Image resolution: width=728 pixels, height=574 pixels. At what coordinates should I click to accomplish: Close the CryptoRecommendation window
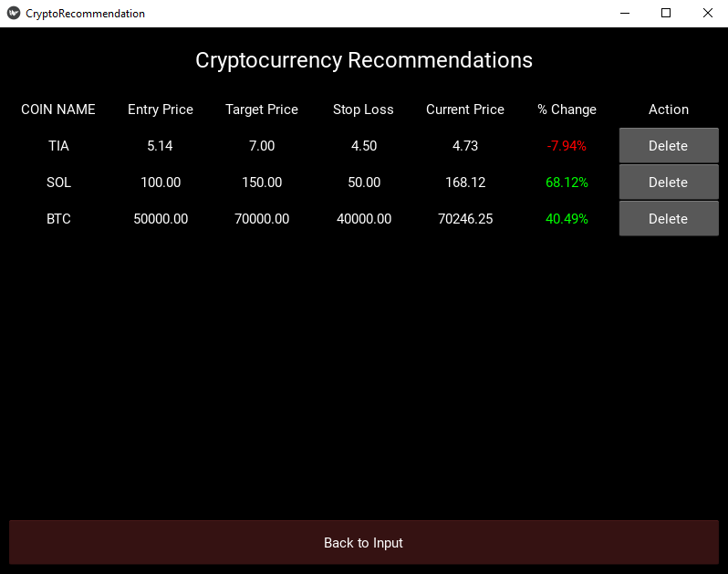pyautogui.click(x=707, y=14)
